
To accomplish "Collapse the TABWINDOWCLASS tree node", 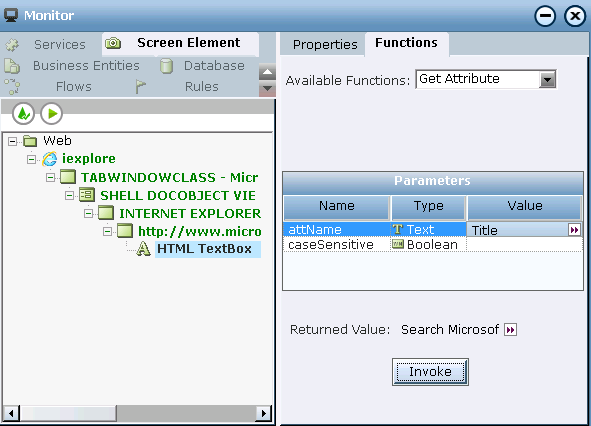I will pyautogui.click(x=50, y=177).
